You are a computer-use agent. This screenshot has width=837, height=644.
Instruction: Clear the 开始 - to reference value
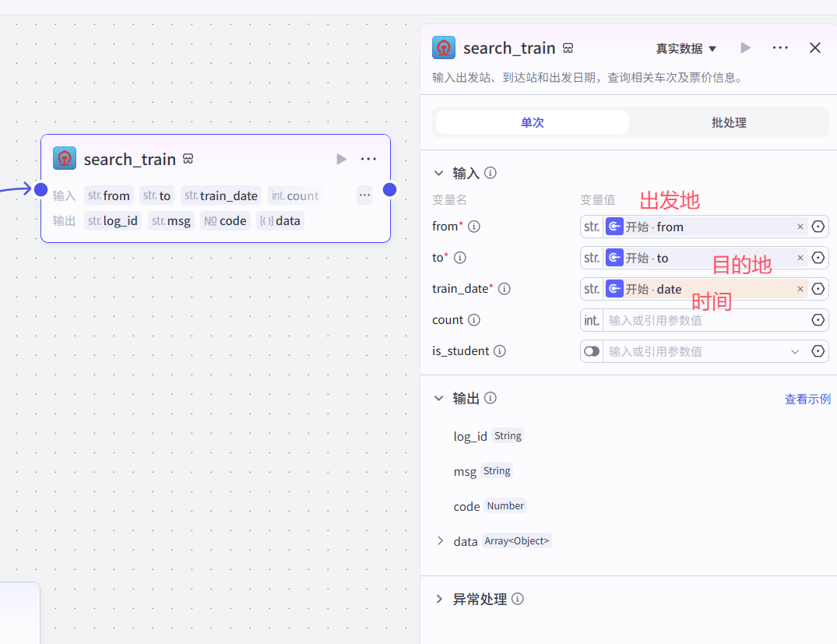tap(800, 258)
